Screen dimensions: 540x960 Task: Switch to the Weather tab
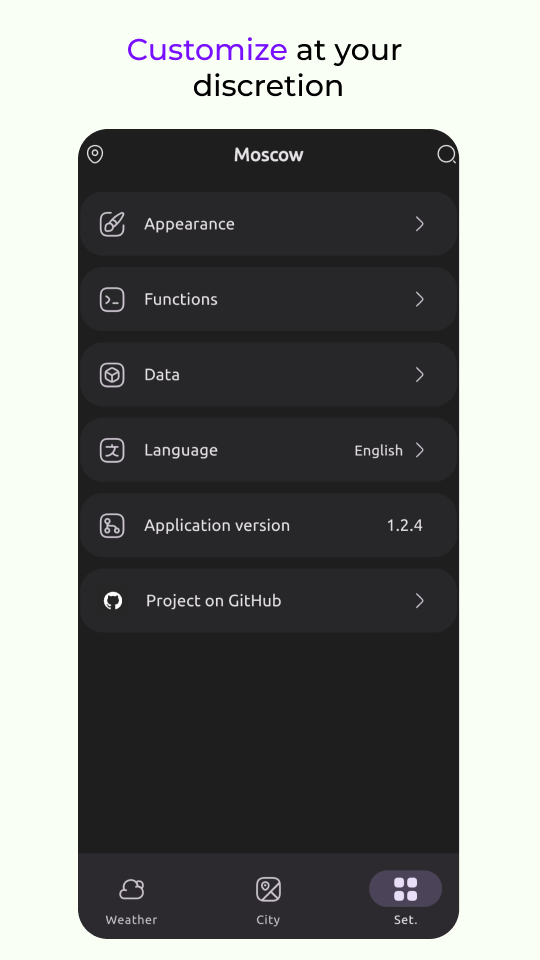[x=132, y=898]
